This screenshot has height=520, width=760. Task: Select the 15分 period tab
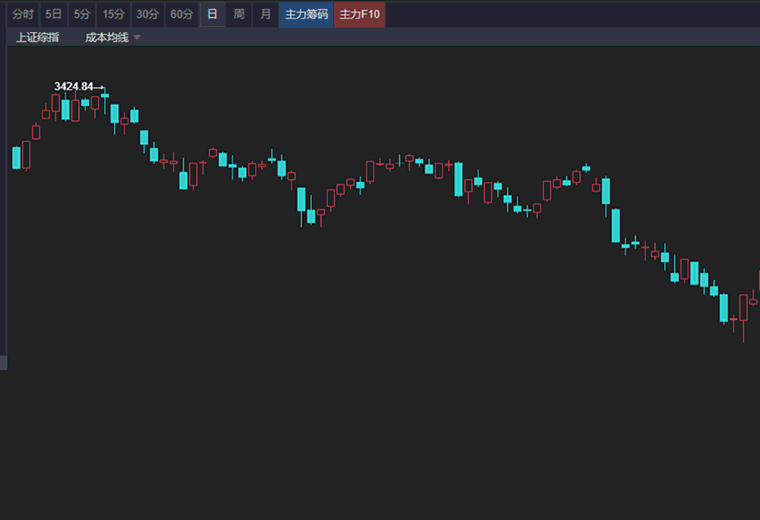coord(113,15)
